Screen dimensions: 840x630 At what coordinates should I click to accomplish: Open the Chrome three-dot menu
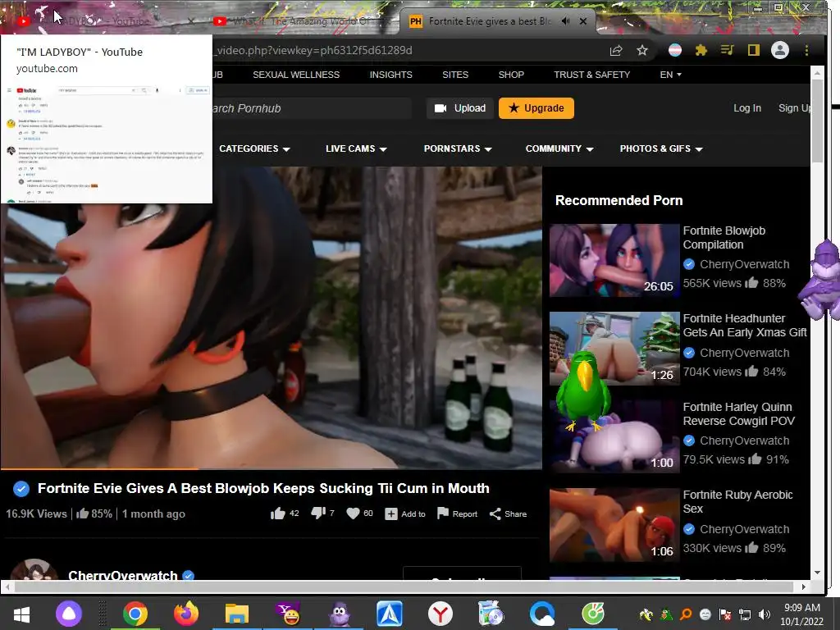click(806, 50)
